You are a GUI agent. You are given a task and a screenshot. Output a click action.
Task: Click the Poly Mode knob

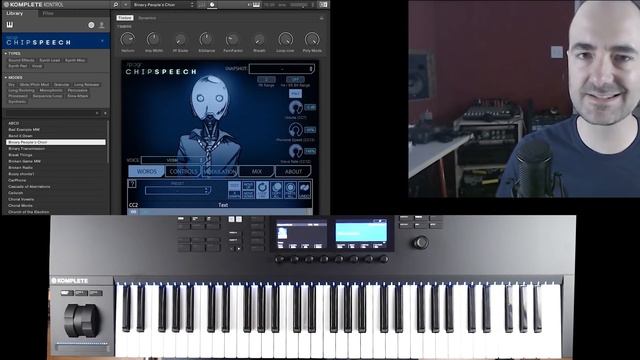click(x=312, y=40)
